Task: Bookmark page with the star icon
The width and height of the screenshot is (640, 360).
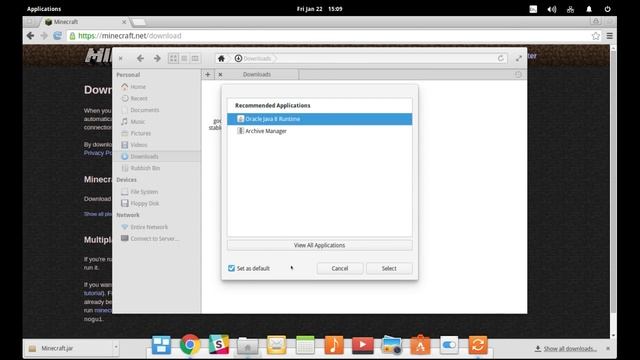Action: click(596, 36)
